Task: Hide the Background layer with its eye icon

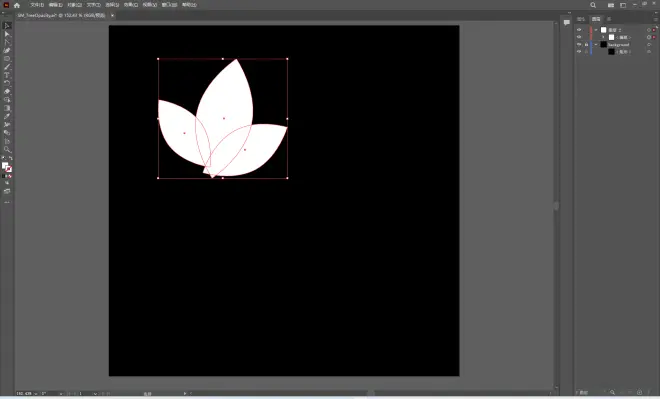Action: tap(579, 44)
